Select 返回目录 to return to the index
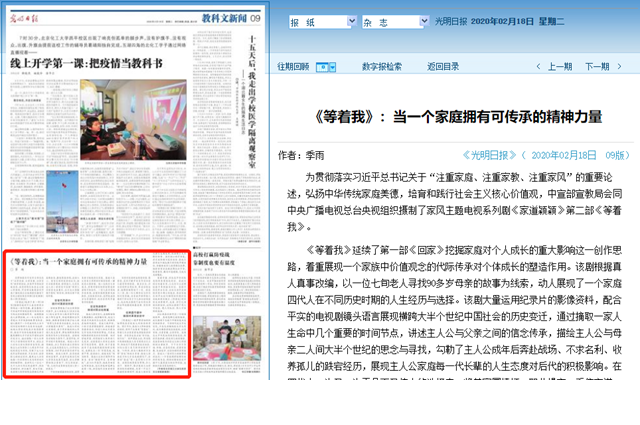 click(443, 67)
